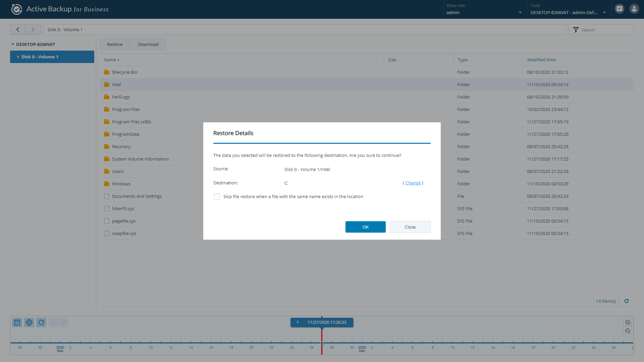
Task: Zoom in on the timeline
Action: click(x=628, y=322)
